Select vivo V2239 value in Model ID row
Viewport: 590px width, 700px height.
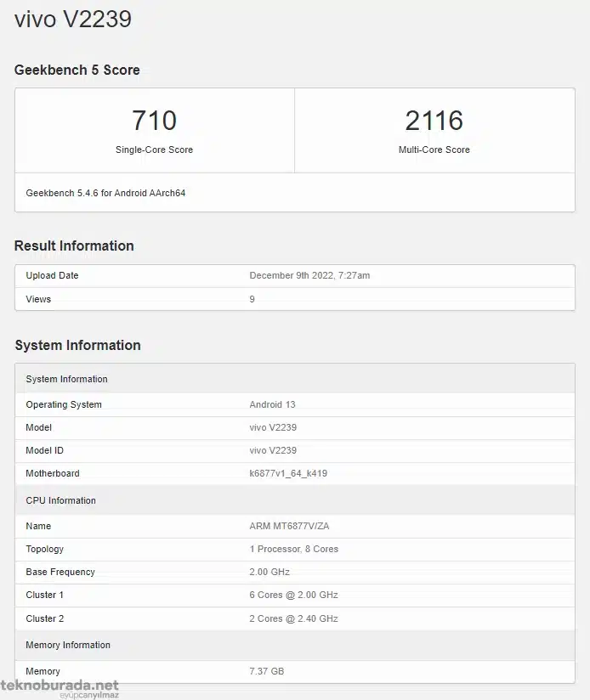(x=273, y=450)
